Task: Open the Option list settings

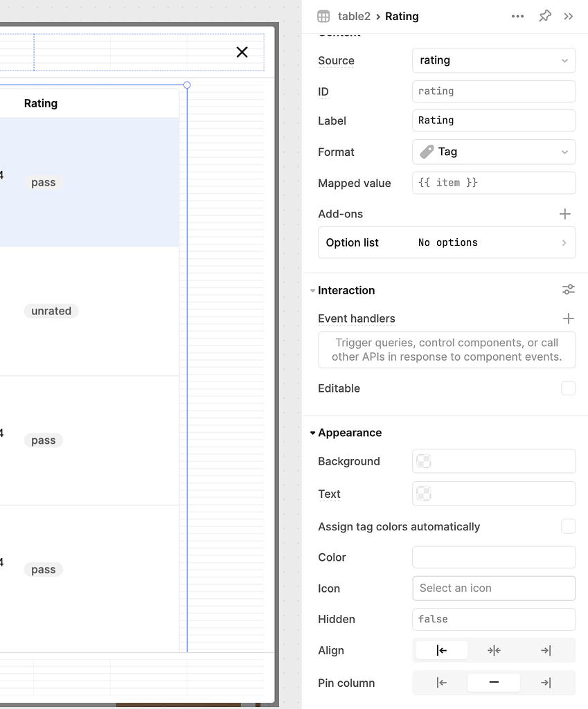Action: click(x=447, y=242)
